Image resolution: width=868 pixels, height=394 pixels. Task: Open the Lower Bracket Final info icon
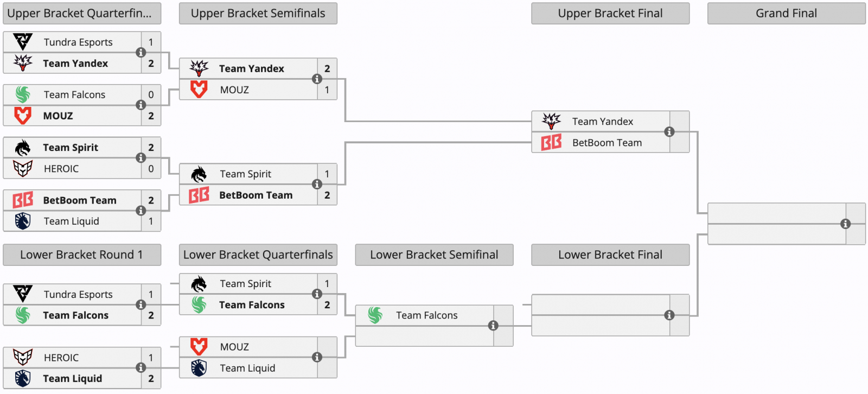[669, 315]
